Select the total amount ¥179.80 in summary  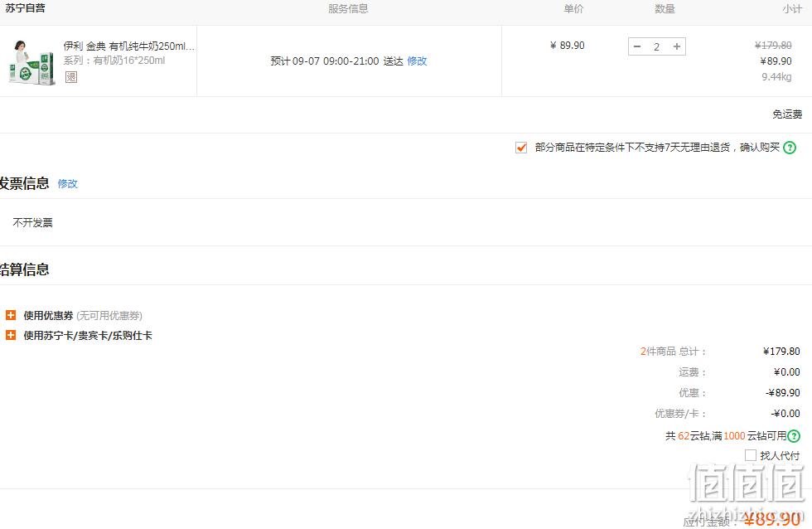781,352
